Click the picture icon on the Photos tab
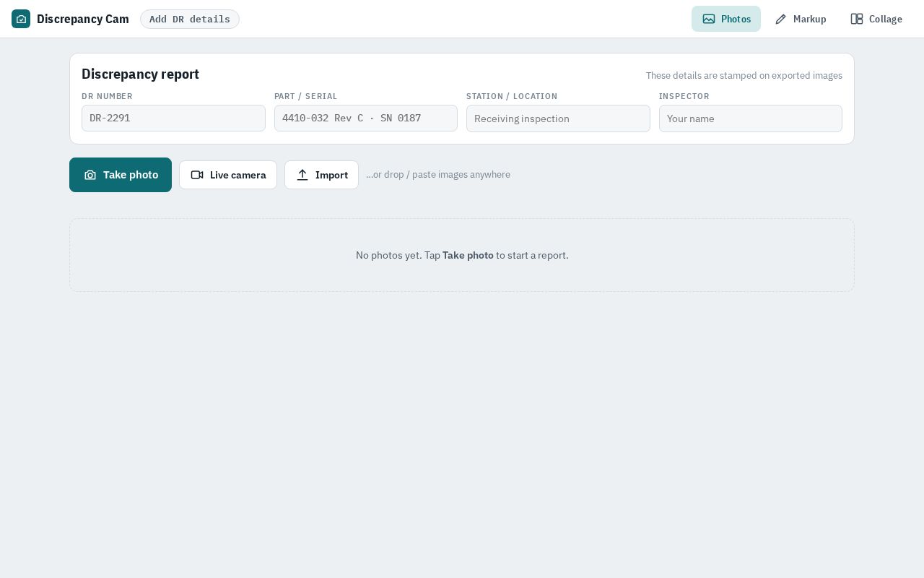This screenshot has height=578, width=924. coord(709,19)
